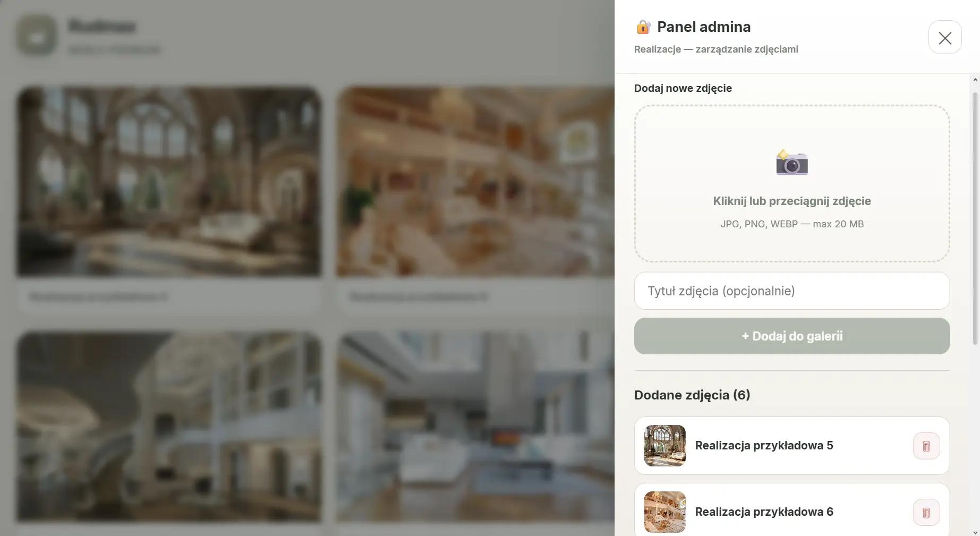Image resolution: width=980 pixels, height=536 pixels.
Task: Click the camera icon in upload area
Action: click(x=791, y=163)
